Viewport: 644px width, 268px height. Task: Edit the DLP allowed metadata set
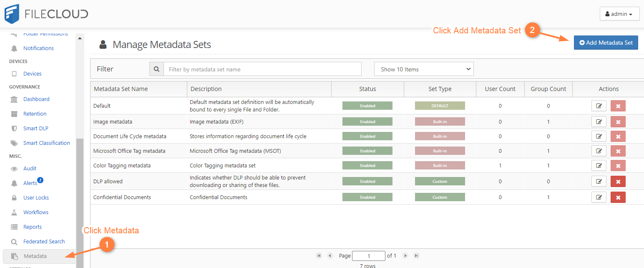pyautogui.click(x=599, y=182)
